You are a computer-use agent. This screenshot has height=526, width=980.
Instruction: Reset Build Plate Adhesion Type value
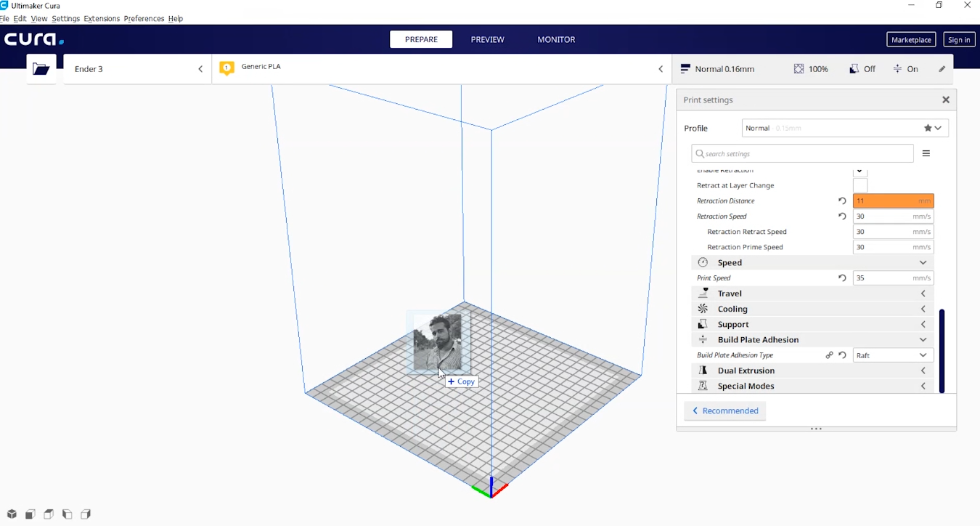pos(842,355)
